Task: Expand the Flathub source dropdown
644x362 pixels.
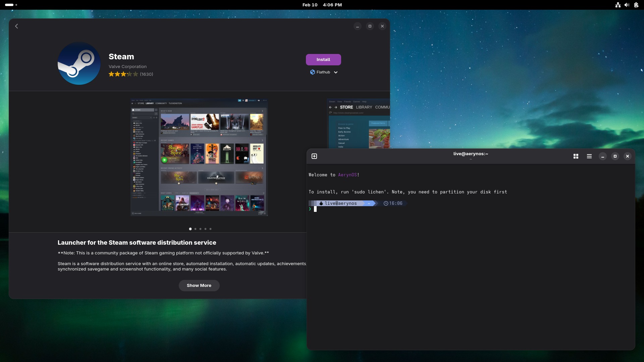Action: pos(324,72)
